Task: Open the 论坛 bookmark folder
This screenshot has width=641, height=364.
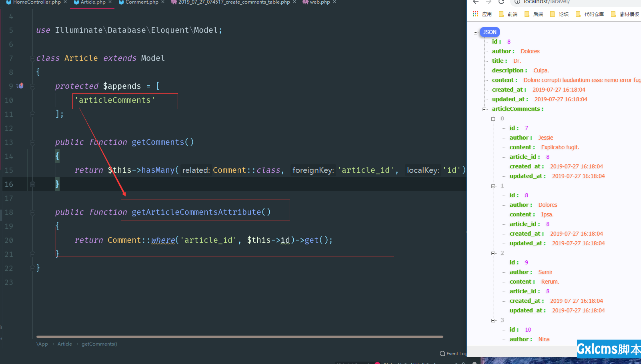Action: (x=559, y=14)
